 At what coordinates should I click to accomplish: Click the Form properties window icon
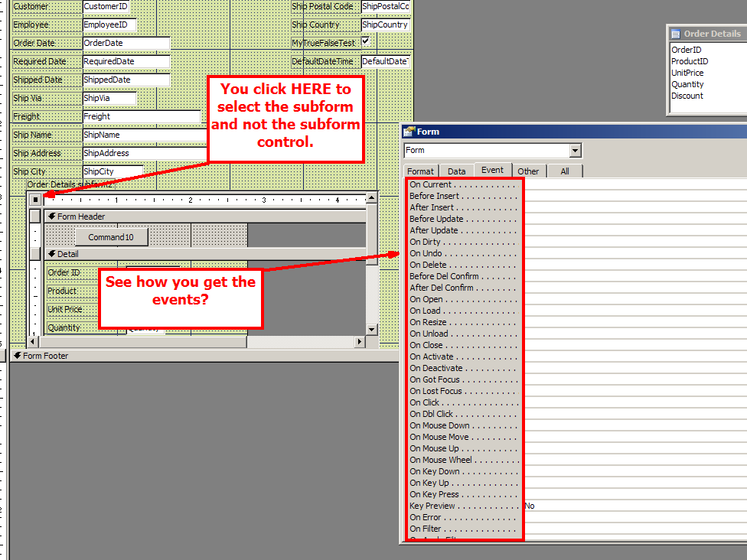pos(409,132)
